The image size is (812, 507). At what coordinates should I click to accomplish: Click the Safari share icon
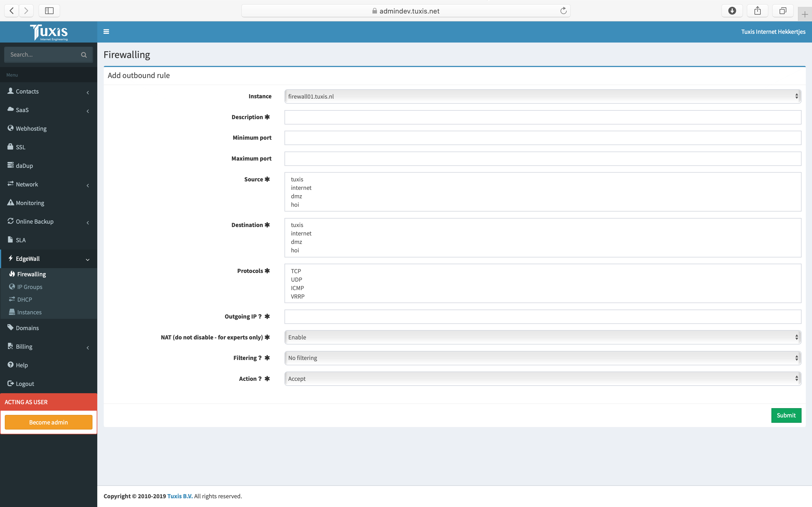tap(757, 11)
